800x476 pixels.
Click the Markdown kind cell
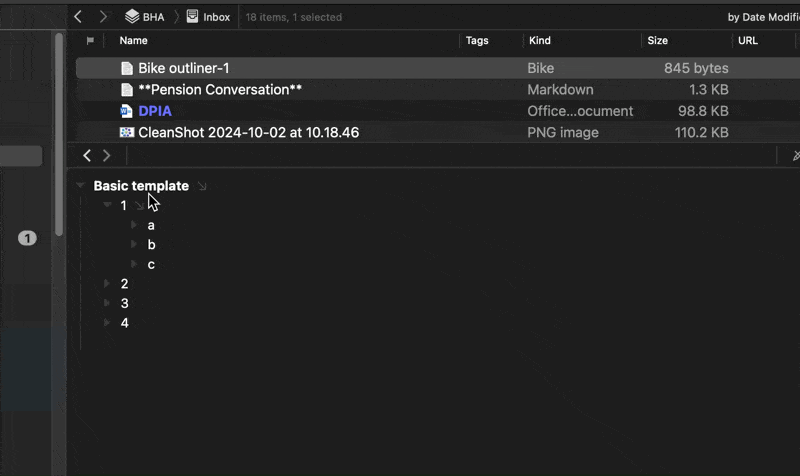pos(560,89)
